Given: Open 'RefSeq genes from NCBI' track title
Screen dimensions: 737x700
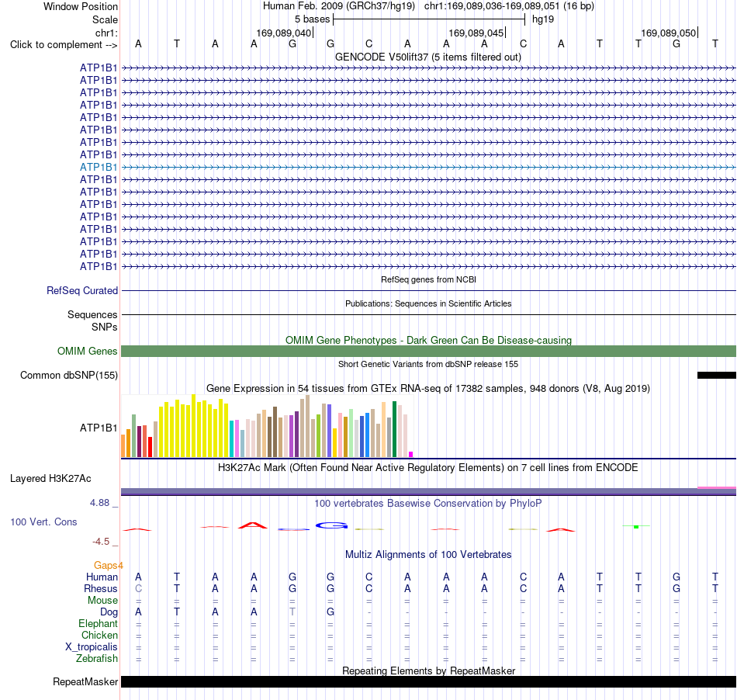Looking at the screenshot, I should coord(428,279).
